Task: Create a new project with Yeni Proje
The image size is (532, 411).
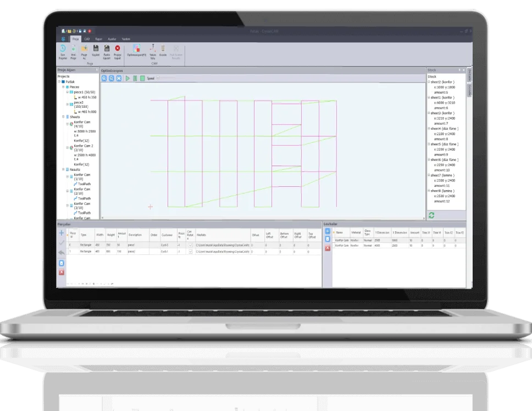Action: [x=74, y=49]
